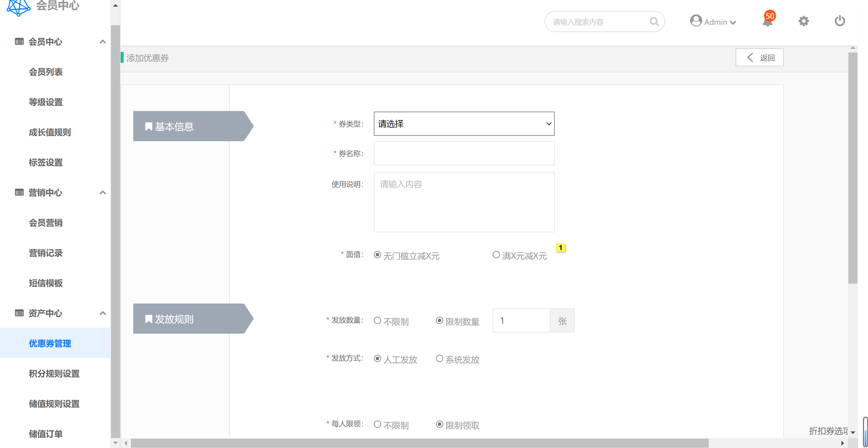
Task: Open 积分规则设置 in the sidebar
Action: [x=54, y=373]
